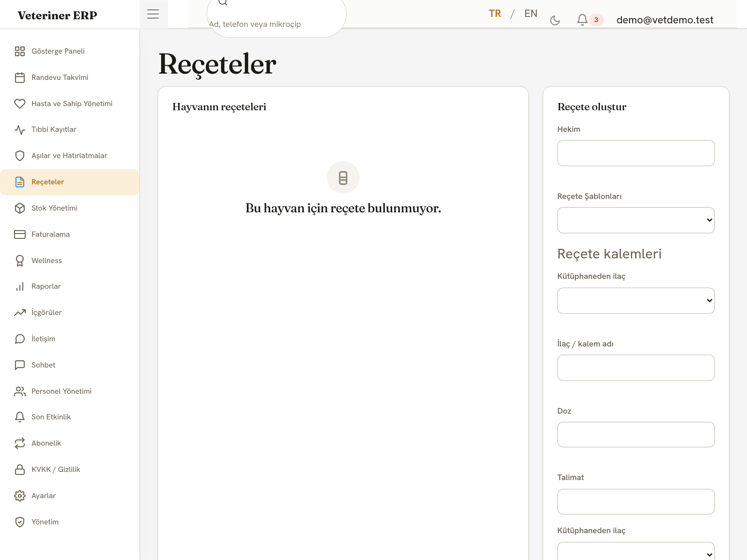This screenshot has height=560, width=747.
Task: Open Hasta ve Sahip Yönetimi
Action: pos(69,104)
